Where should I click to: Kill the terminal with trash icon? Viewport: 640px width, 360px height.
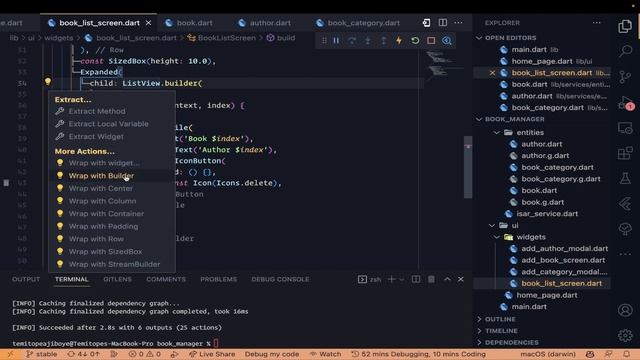coord(431,279)
